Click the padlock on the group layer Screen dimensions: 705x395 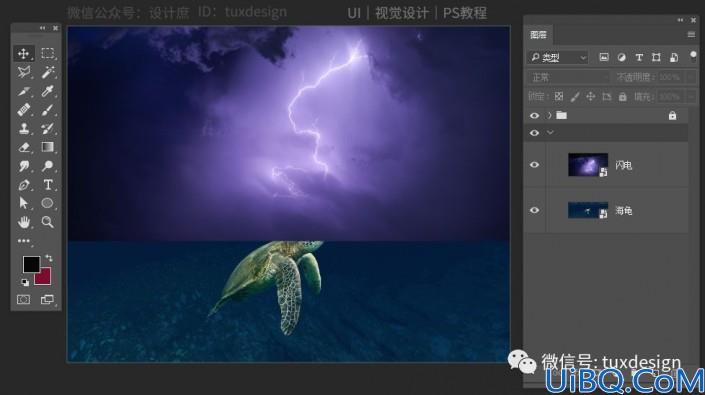click(672, 115)
